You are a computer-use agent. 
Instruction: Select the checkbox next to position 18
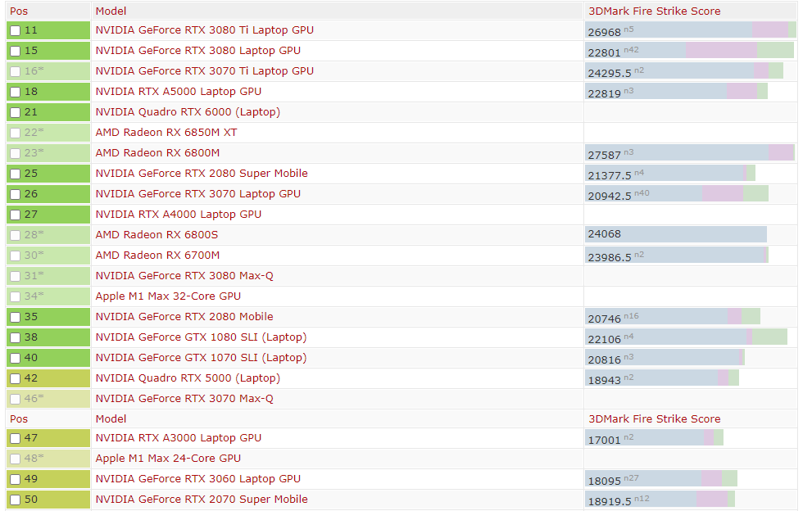[x=16, y=93]
